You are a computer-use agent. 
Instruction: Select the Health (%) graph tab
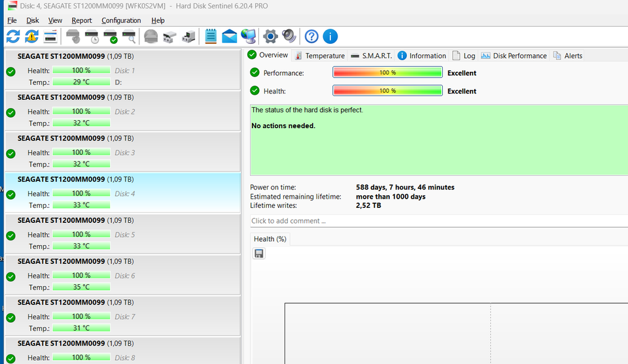pos(270,239)
